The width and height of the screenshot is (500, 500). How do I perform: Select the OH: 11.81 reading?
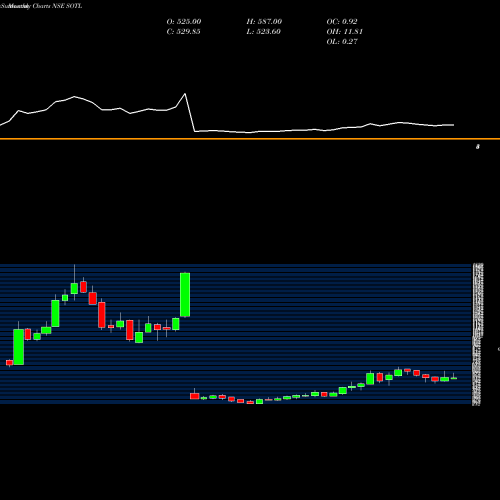click(x=344, y=31)
